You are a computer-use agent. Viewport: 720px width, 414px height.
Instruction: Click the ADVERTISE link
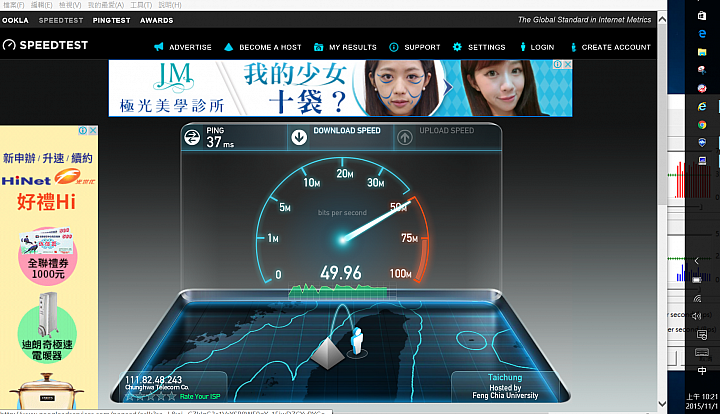click(x=190, y=47)
